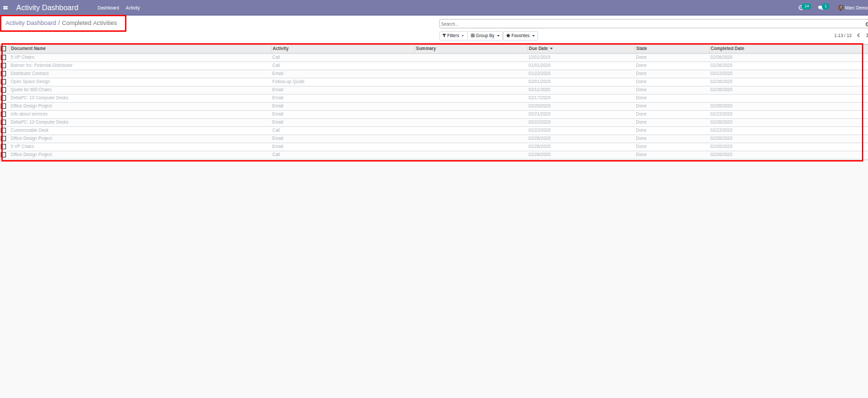
Task: Tick the checkbox for Customizable Desk
Action: [x=4, y=130]
